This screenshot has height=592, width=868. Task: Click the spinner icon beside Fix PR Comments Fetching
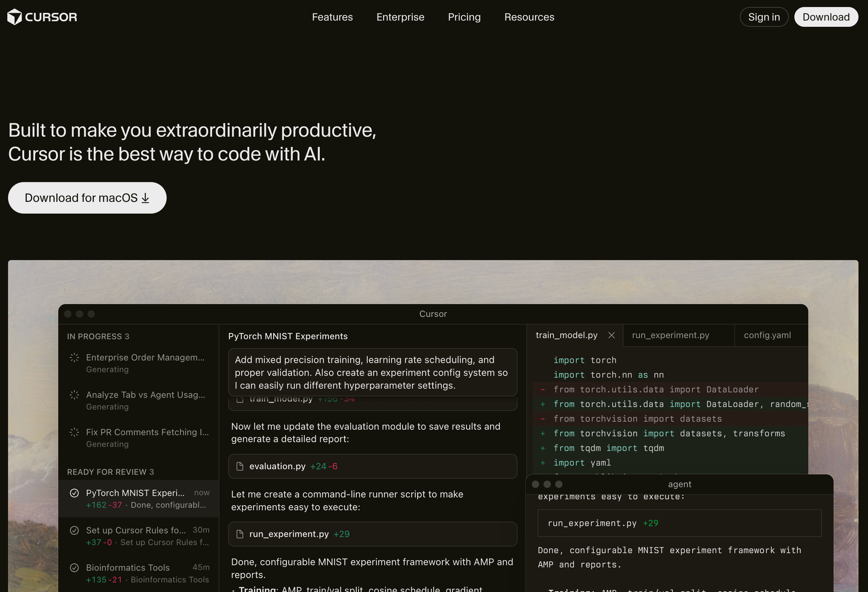point(74,432)
